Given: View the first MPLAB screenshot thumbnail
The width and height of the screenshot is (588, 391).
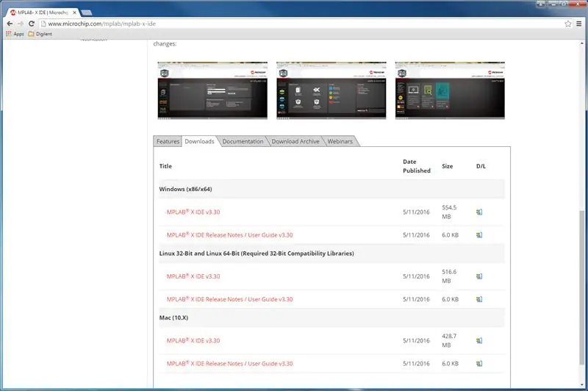Looking at the screenshot, I should [212, 90].
